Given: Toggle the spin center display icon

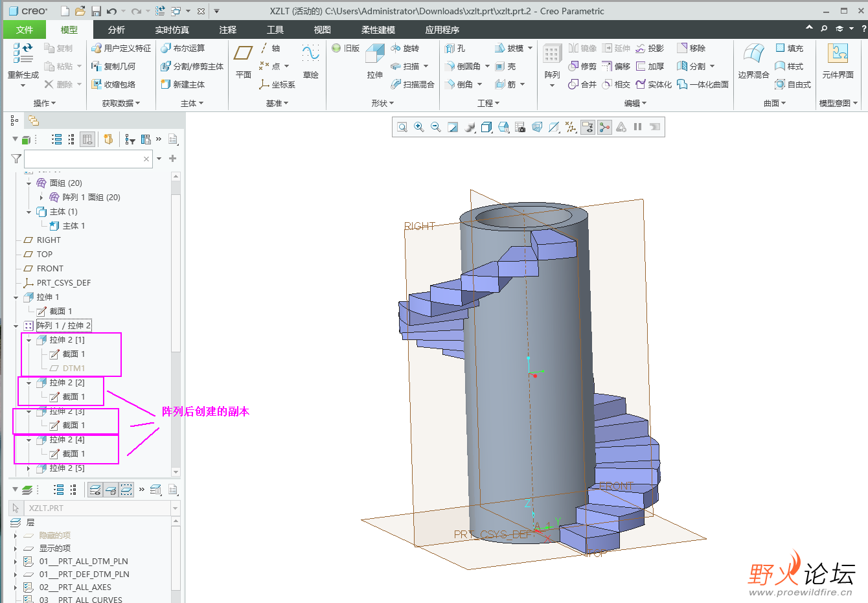Looking at the screenshot, I should pyautogui.click(x=604, y=127).
